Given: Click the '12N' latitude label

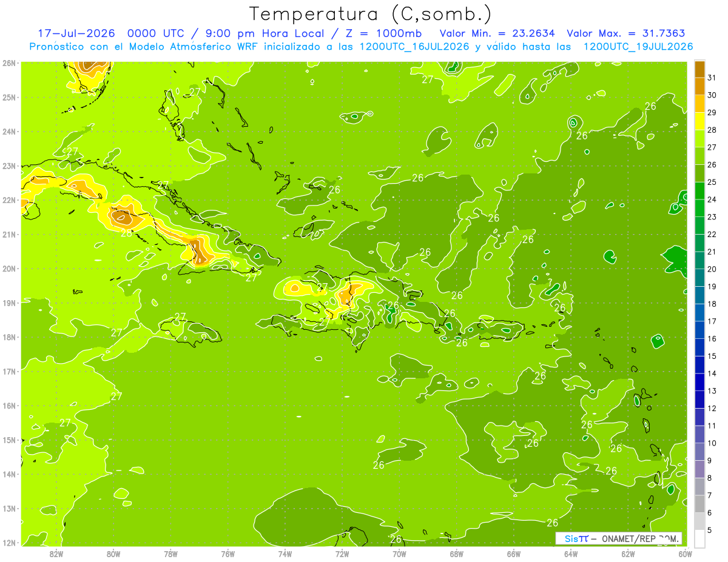Looking at the screenshot, I should [9, 542].
